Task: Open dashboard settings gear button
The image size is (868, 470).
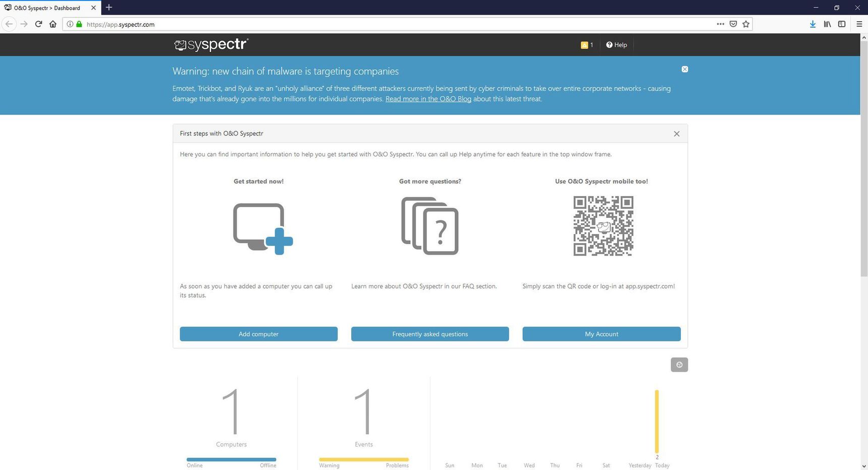Action: [x=679, y=365]
